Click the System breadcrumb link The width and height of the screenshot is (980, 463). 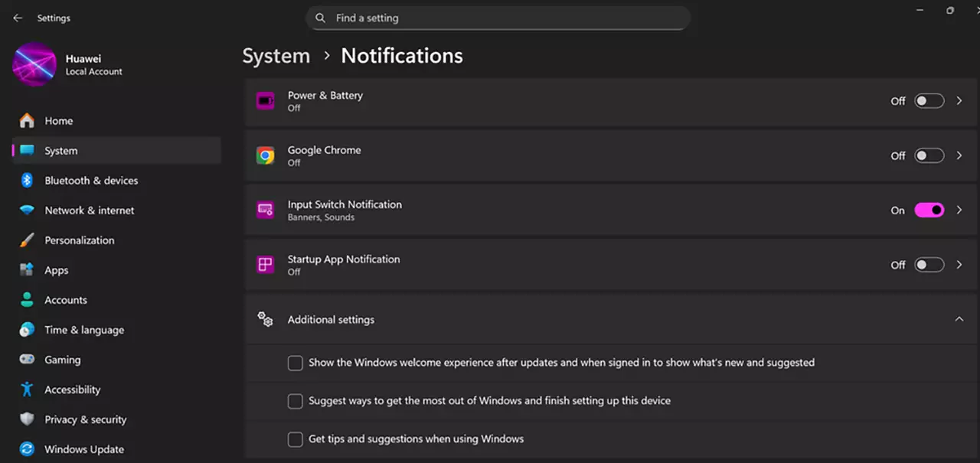[276, 56]
